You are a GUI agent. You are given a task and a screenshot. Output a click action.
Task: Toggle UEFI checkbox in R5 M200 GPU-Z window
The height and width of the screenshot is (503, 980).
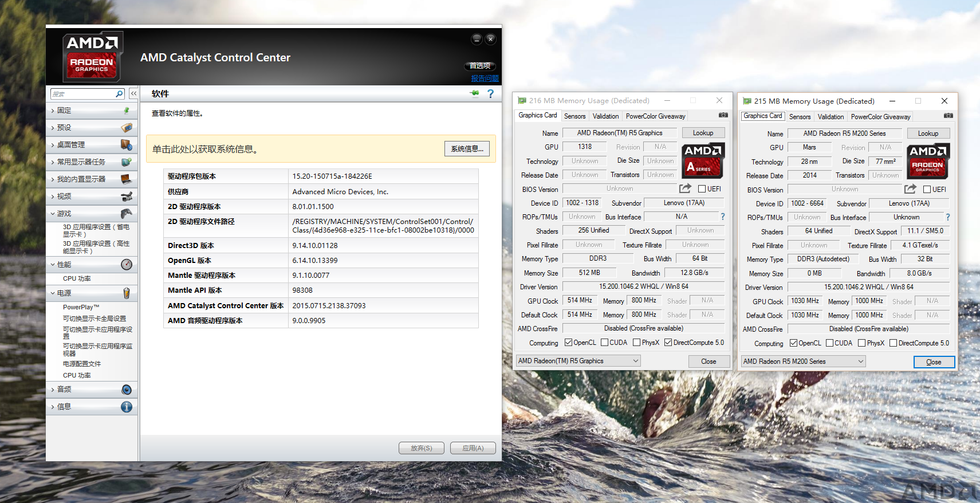927,189
